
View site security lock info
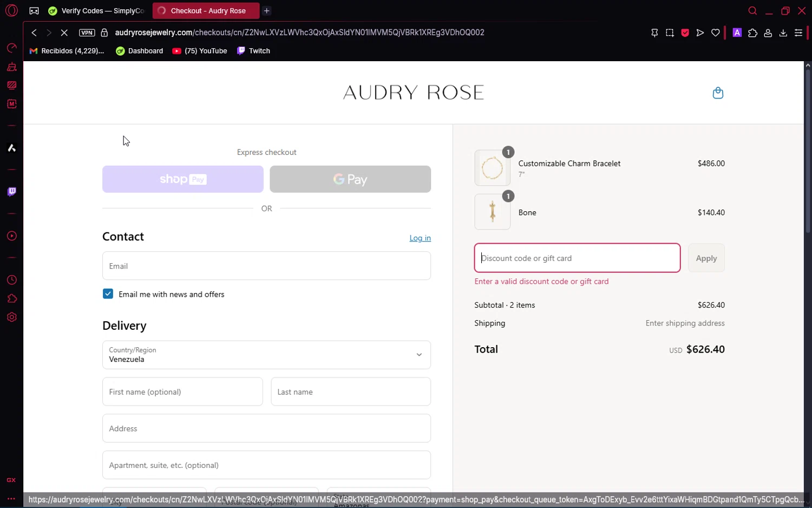pyautogui.click(x=104, y=32)
